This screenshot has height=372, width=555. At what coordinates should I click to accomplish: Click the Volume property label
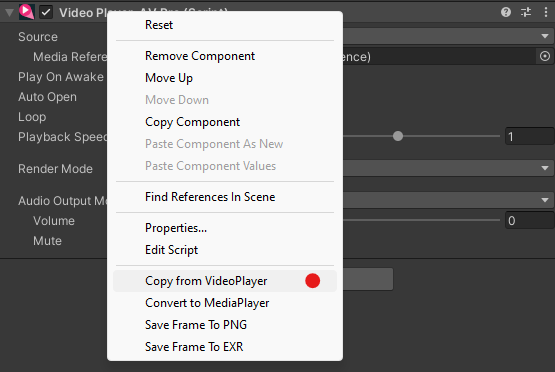(54, 221)
